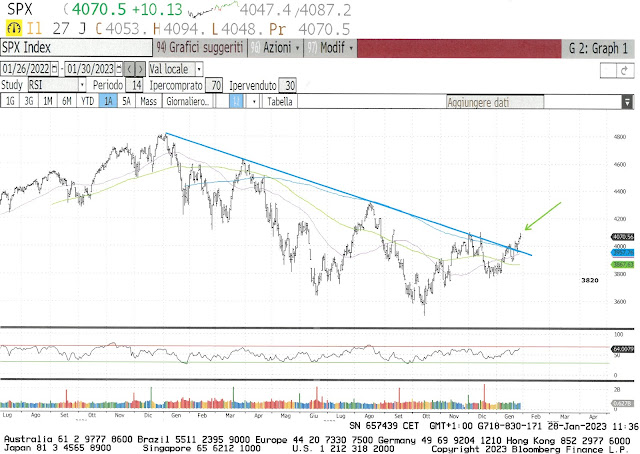Viewport: 640px width, 454px height.
Task: Select the 5A time range
Action: 127,101
